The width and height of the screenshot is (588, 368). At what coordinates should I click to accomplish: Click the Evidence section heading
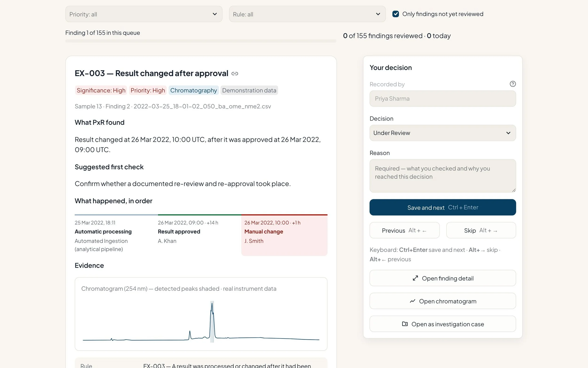coord(89,265)
